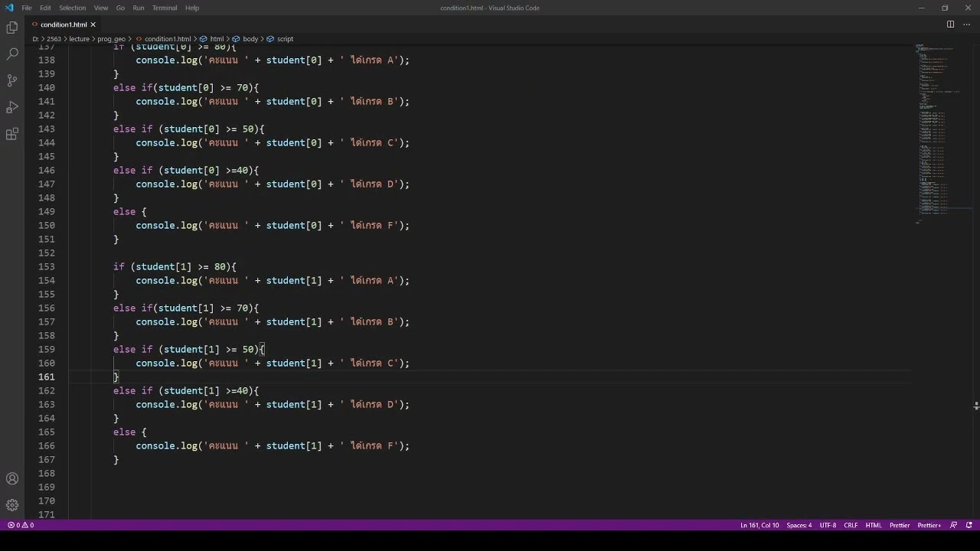Click the window title condition1.html - Visual Studio Code
The width and height of the screenshot is (980, 551).
490,8
